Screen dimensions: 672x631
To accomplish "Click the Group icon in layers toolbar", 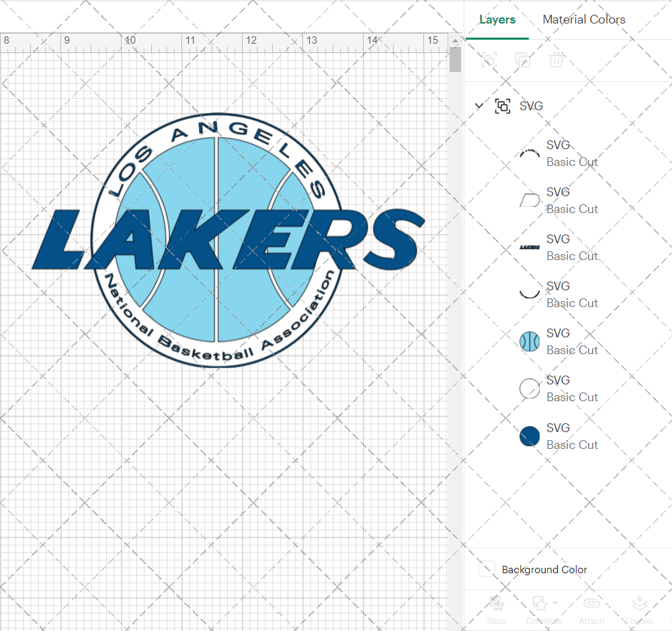I will point(489,60).
